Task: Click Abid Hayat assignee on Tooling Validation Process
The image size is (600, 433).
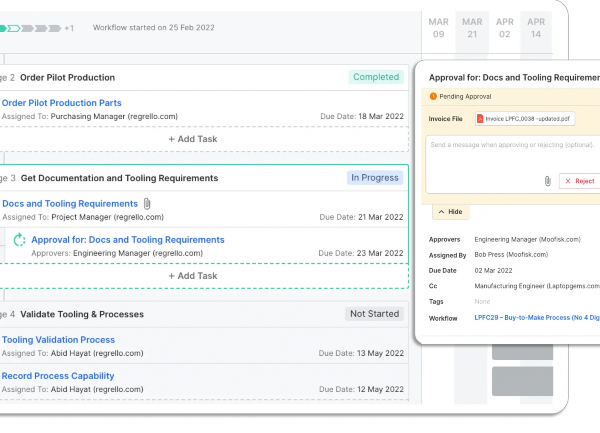Action: [x=97, y=353]
